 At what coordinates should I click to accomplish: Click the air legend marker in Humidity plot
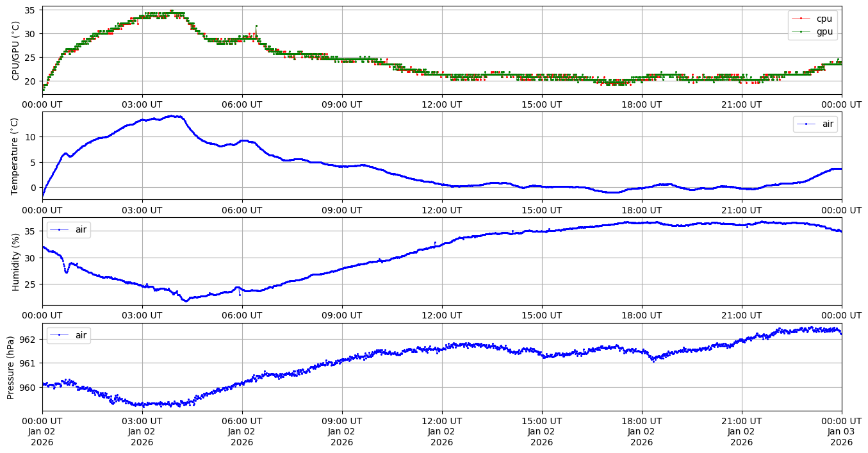tap(60, 229)
